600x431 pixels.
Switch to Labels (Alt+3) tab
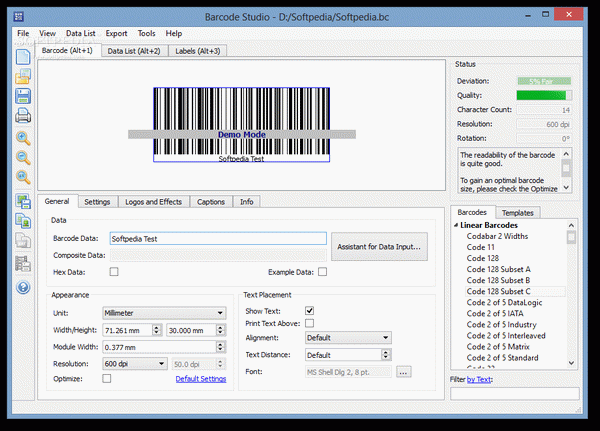pyautogui.click(x=198, y=51)
